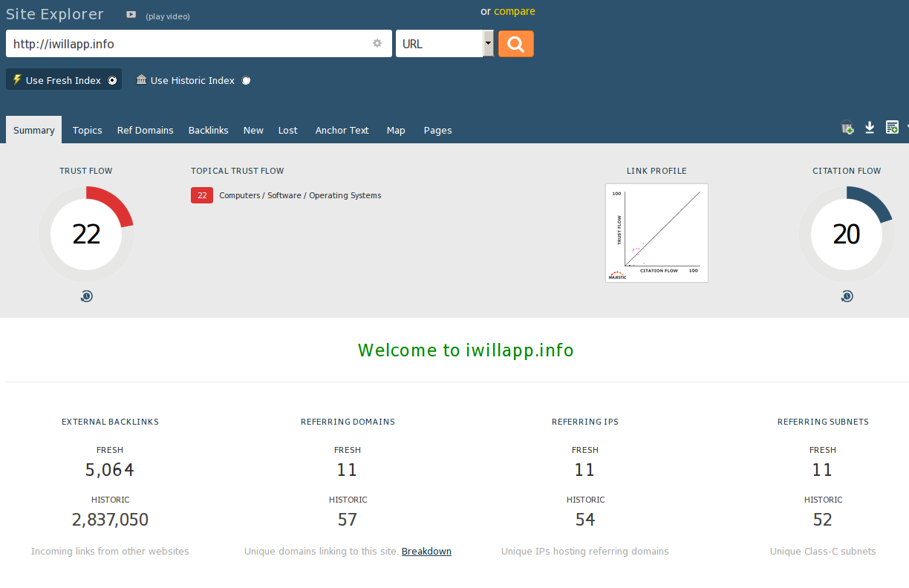Switch to the Ref Domains tab
909x588 pixels.
coord(145,130)
